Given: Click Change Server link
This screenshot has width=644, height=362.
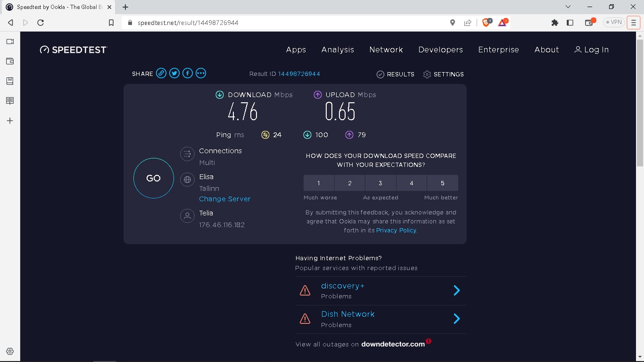Looking at the screenshot, I should [x=225, y=199].
